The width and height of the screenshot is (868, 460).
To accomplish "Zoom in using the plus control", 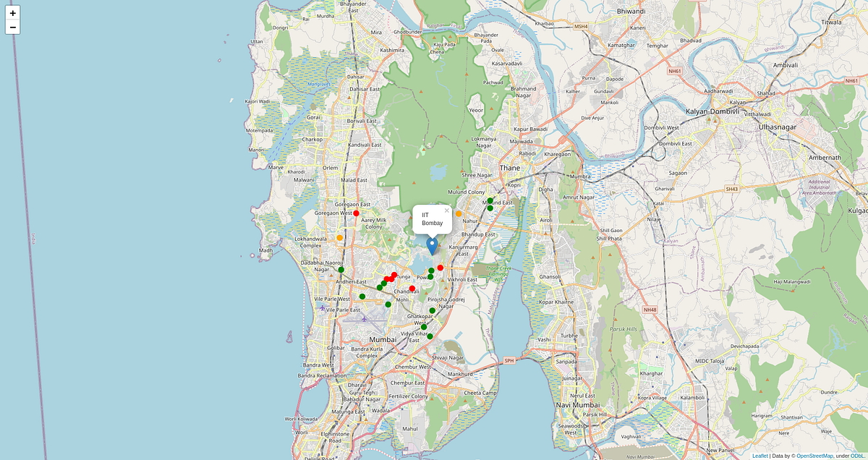I will coord(12,12).
